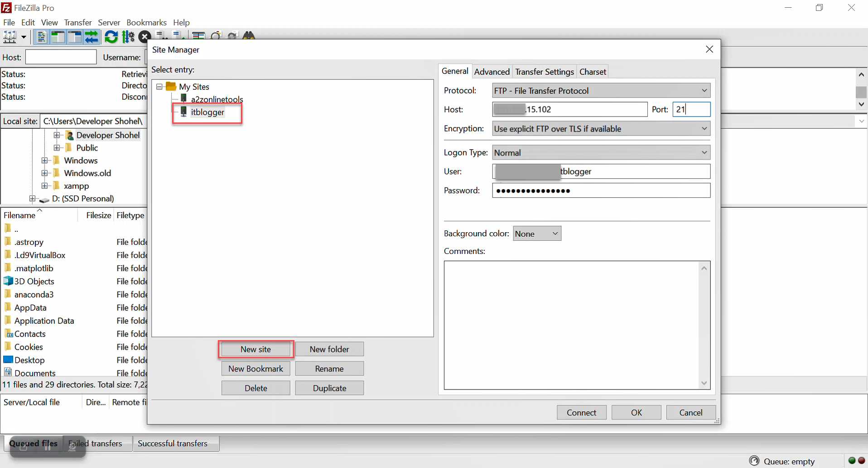Click the Rename button
The height and width of the screenshot is (468, 868).
[x=329, y=369]
